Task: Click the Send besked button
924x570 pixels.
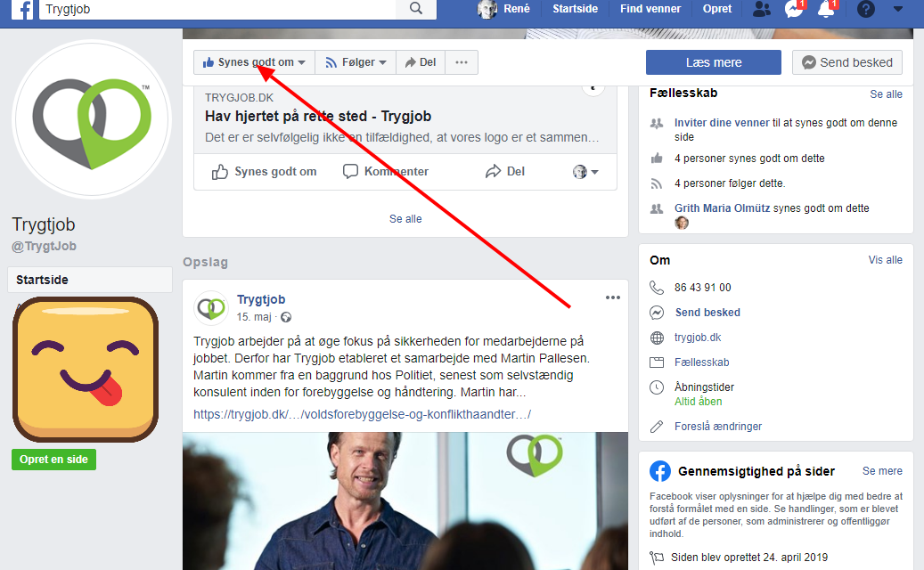Action: coord(847,62)
